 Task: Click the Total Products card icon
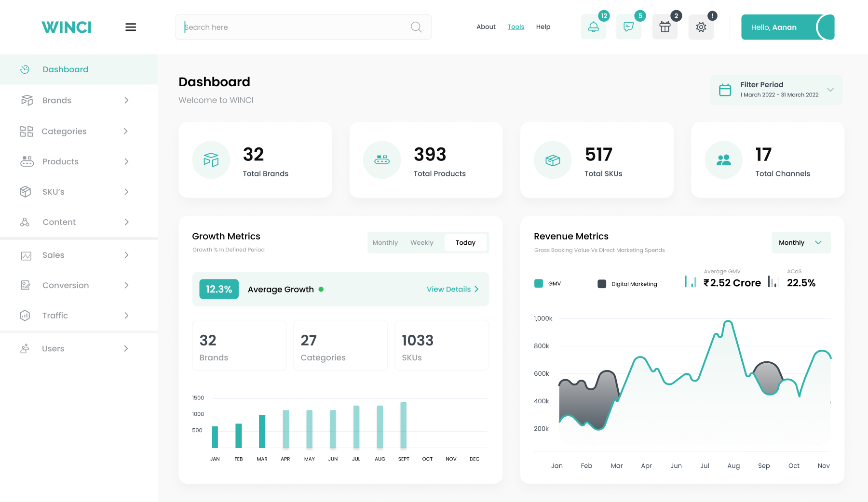(x=382, y=160)
